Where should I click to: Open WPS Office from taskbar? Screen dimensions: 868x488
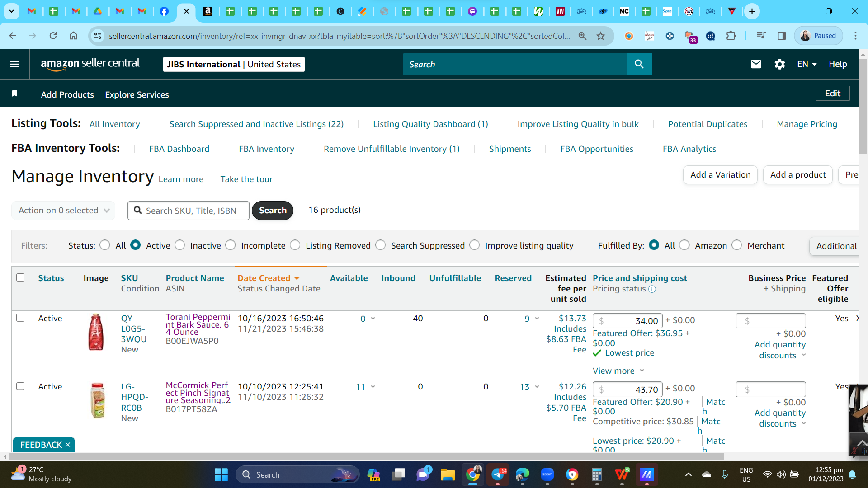[622, 474]
